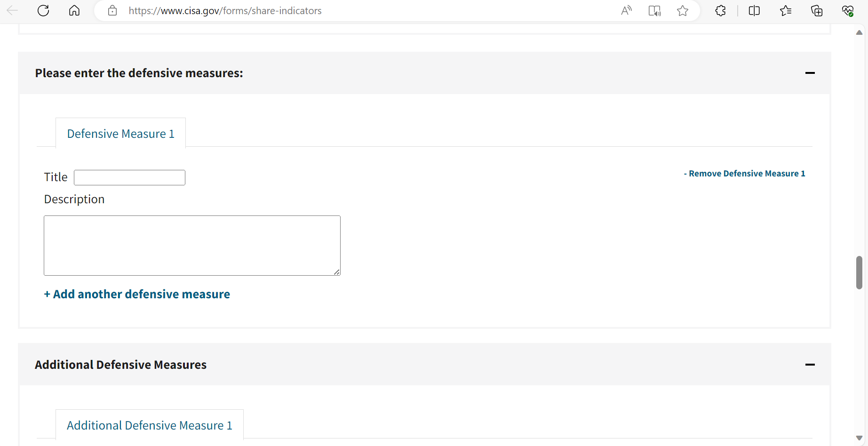Focus the Title input field

[129, 177]
